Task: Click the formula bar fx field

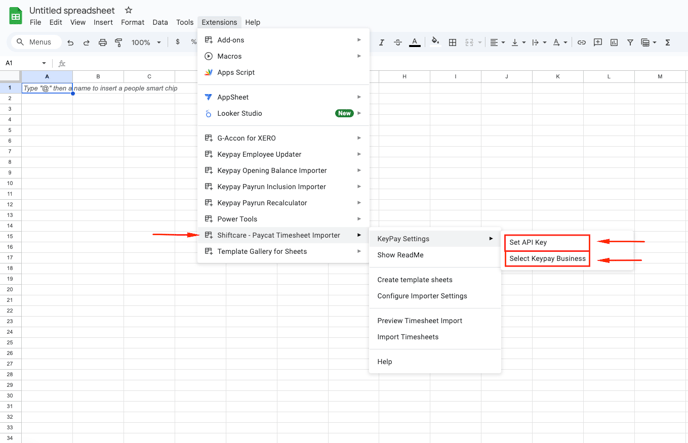Action: tap(377, 63)
